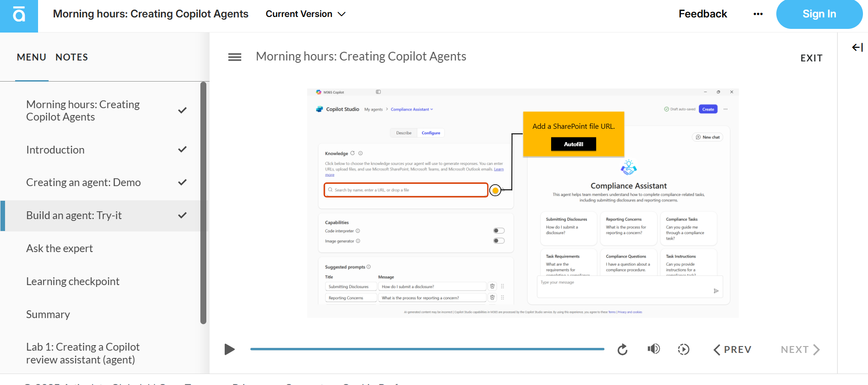Click the Sign In button
868x385 pixels.
[x=819, y=14]
